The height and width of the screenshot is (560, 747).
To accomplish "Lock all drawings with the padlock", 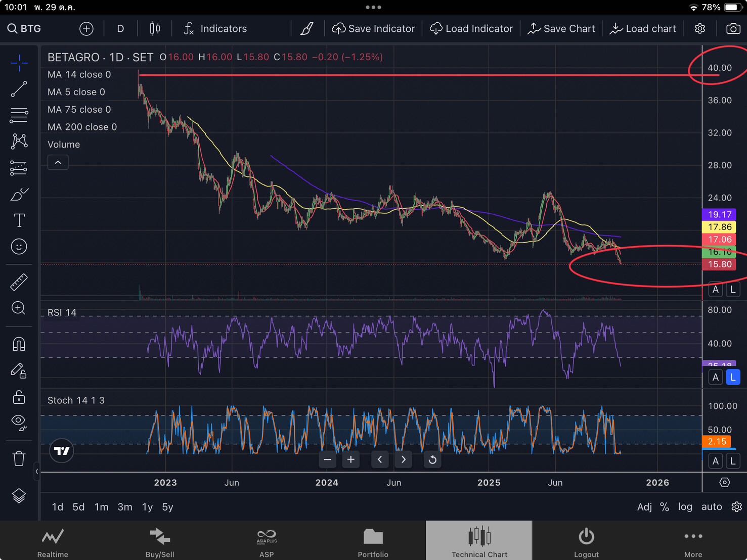I will [x=19, y=397].
